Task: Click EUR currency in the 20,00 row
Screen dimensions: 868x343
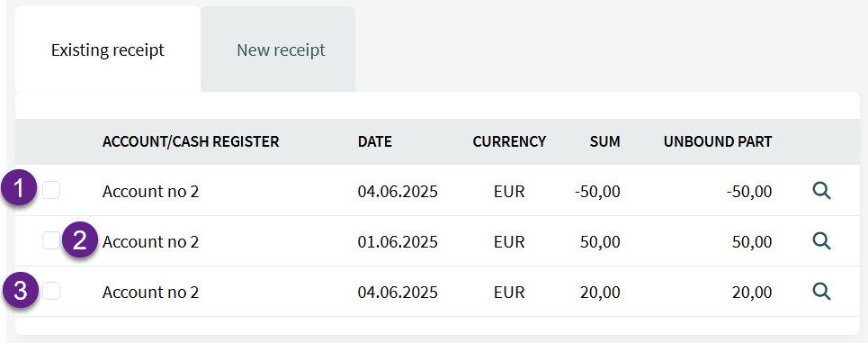Action: (x=509, y=292)
